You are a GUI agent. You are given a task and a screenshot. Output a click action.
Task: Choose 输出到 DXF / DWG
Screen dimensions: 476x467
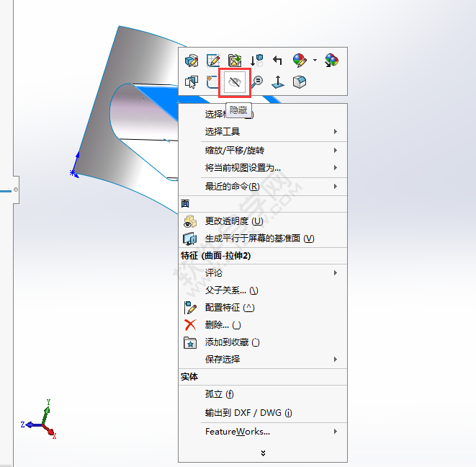point(263,413)
